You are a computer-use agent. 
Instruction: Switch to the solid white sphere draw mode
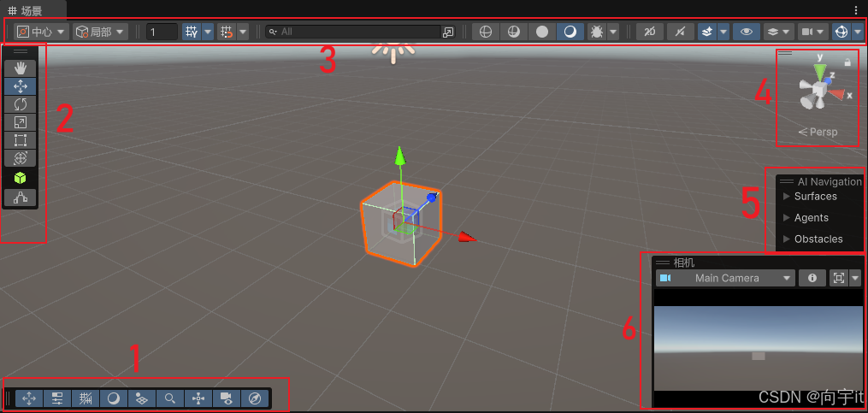[x=542, y=32]
